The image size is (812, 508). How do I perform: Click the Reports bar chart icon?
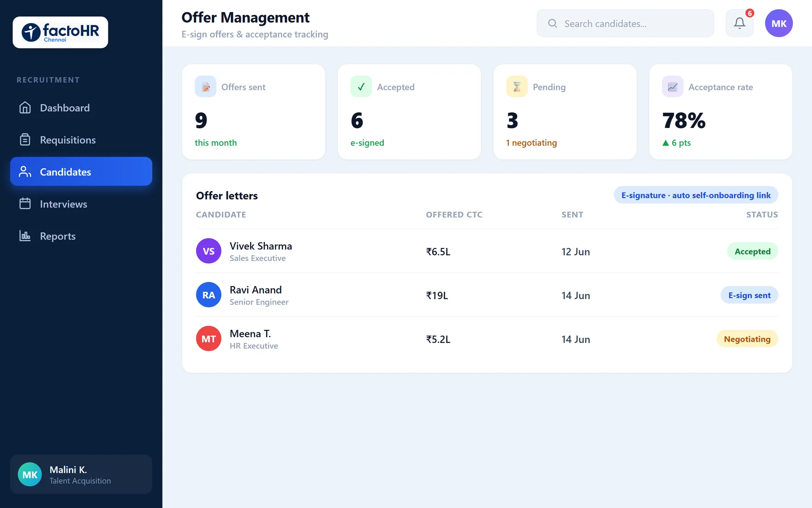pos(25,236)
